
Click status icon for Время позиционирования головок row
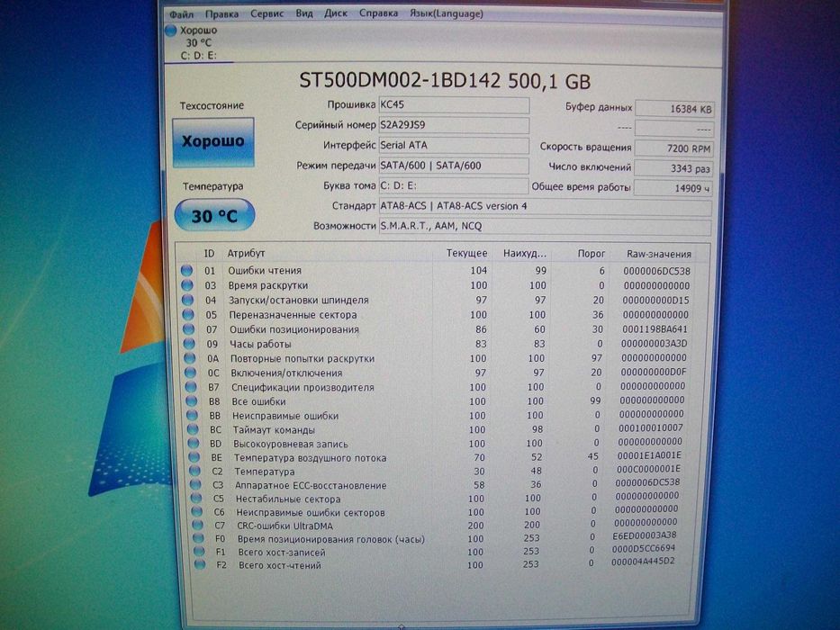coord(198,538)
